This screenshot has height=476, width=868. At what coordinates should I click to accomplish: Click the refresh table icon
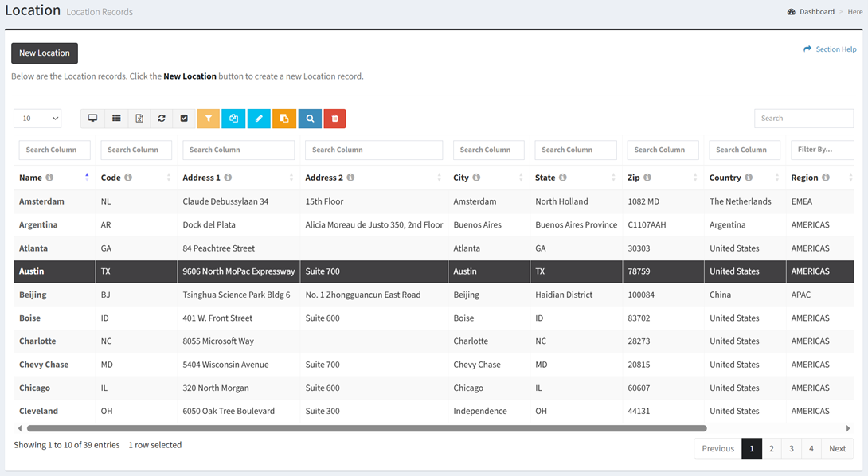(x=162, y=119)
